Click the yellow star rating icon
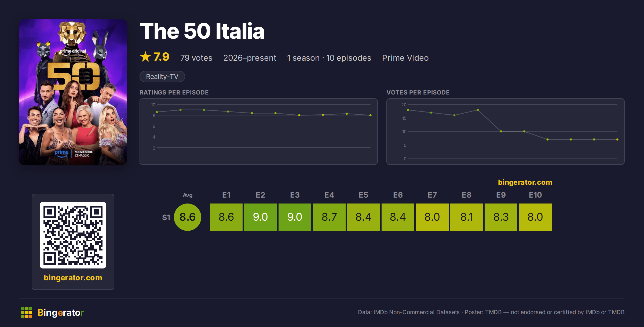 [145, 57]
